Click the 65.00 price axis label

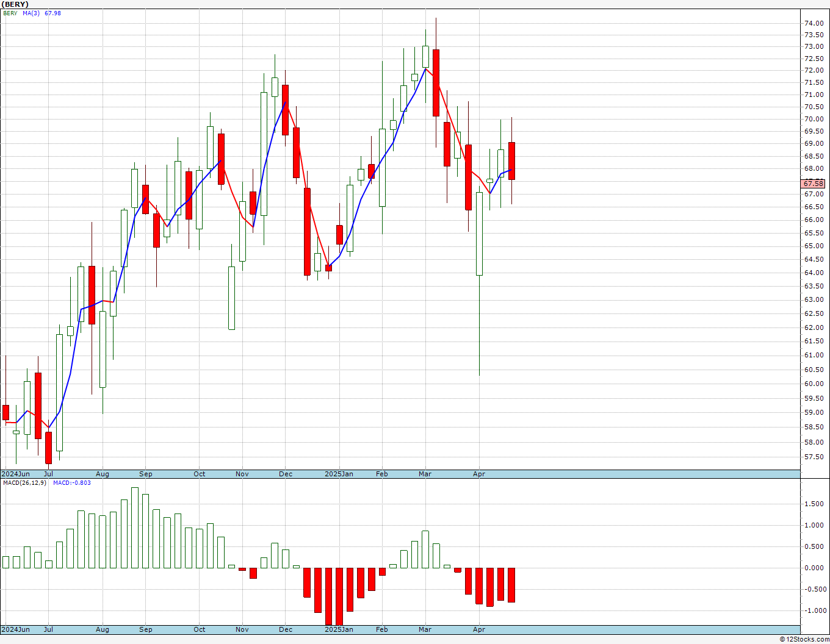(814, 246)
